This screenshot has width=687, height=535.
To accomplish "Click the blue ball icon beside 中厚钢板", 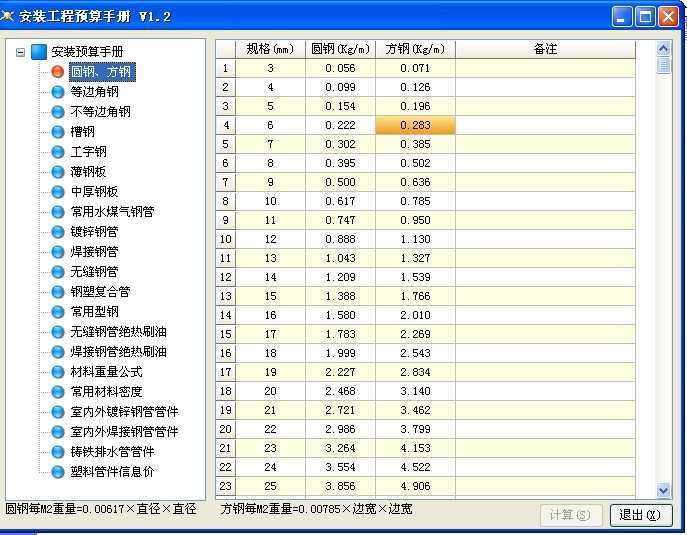I will coord(57,191).
